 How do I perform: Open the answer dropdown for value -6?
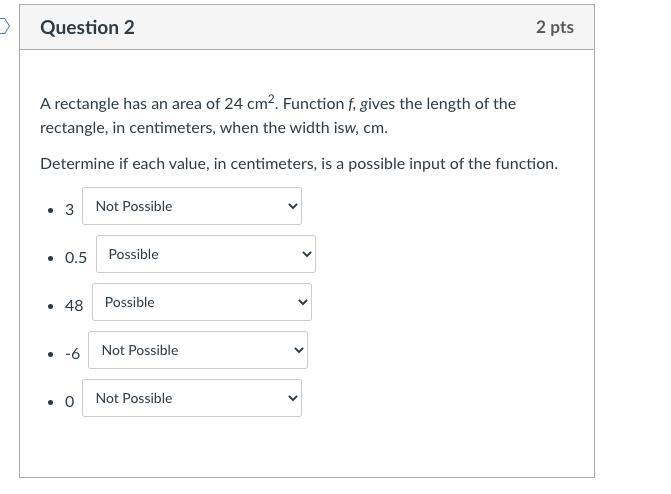[197, 350]
